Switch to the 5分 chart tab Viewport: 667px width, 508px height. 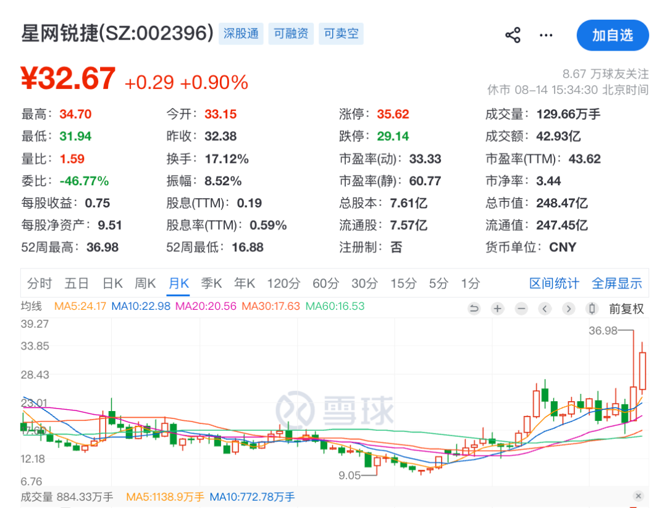pos(439,283)
